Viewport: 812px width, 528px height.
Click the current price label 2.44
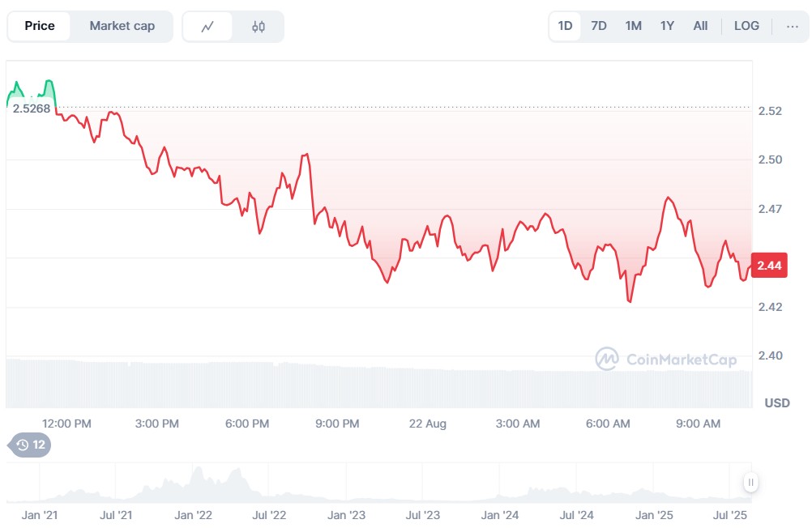(768, 266)
